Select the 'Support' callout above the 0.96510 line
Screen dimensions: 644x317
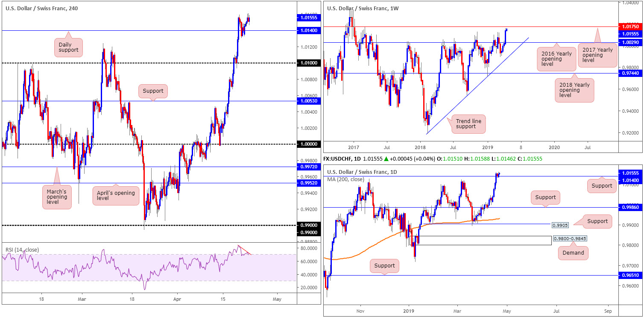coord(384,266)
